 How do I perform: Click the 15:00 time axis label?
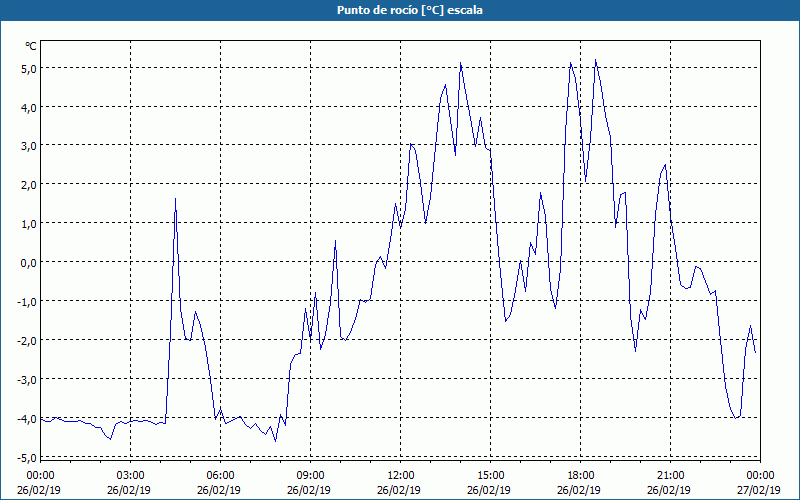pyautogui.click(x=491, y=476)
